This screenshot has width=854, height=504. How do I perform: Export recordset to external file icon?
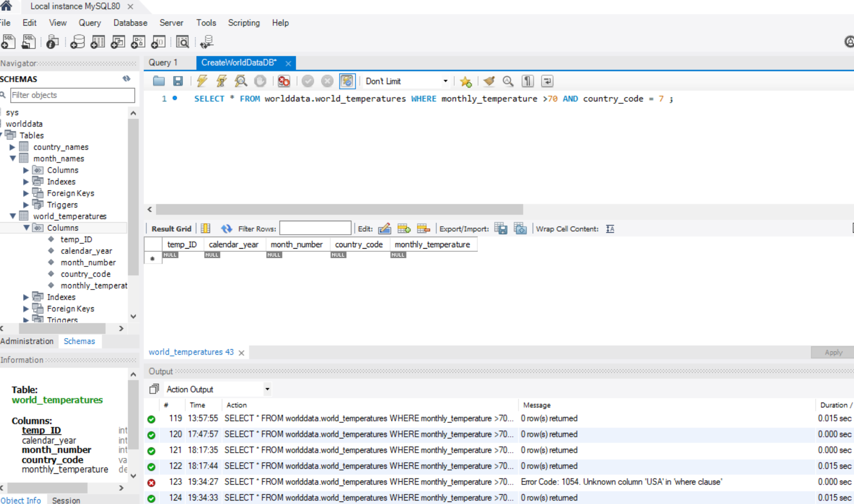(501, 228)
